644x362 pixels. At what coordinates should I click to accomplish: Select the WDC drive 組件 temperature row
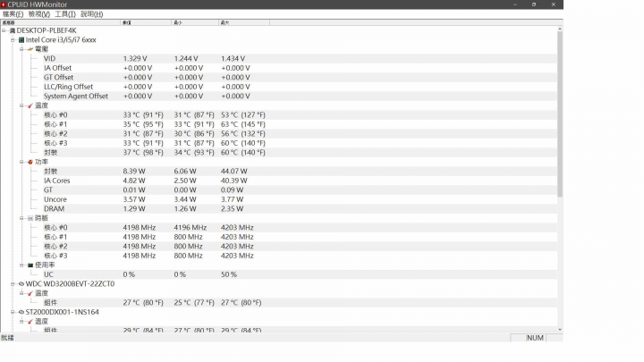click(300, 302)
